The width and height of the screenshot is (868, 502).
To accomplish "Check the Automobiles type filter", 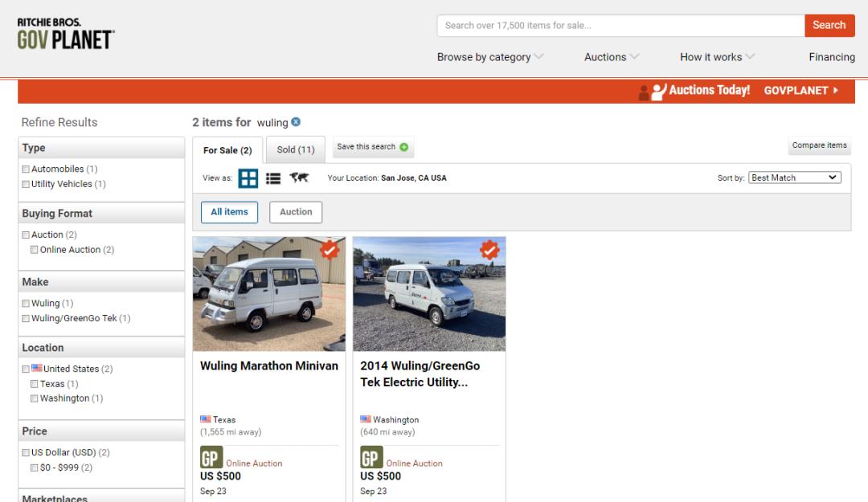I will coord(27,169).
